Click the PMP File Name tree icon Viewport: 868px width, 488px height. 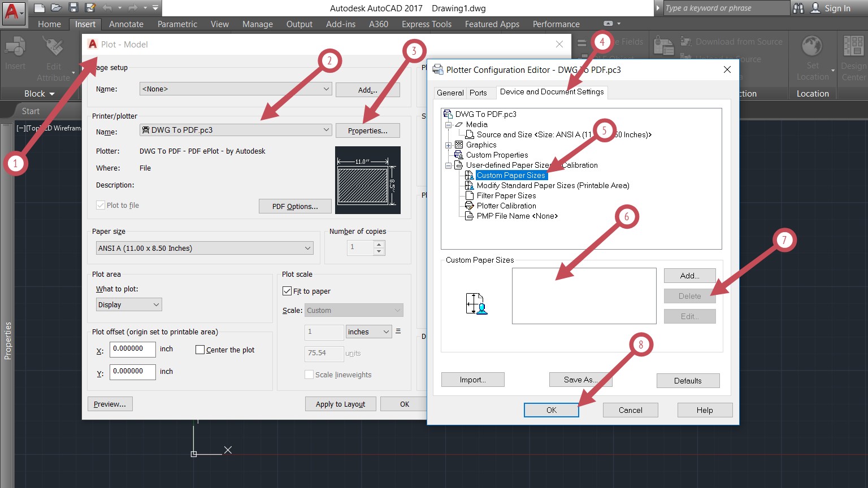coord(469,216)
